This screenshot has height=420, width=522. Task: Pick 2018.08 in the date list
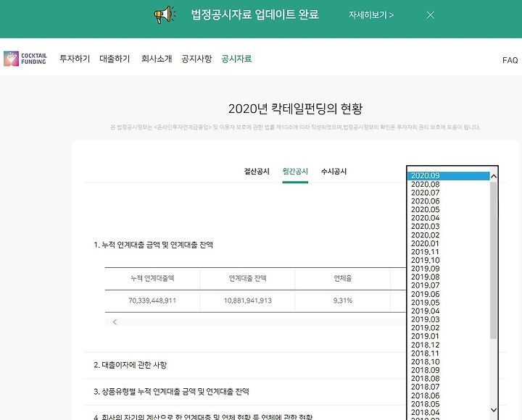click(x=449, y=379)
